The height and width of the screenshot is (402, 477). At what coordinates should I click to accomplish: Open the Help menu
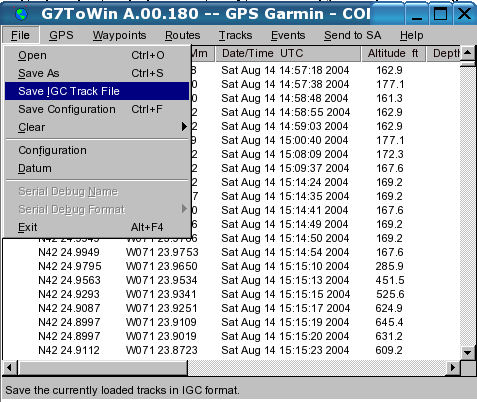412,35
